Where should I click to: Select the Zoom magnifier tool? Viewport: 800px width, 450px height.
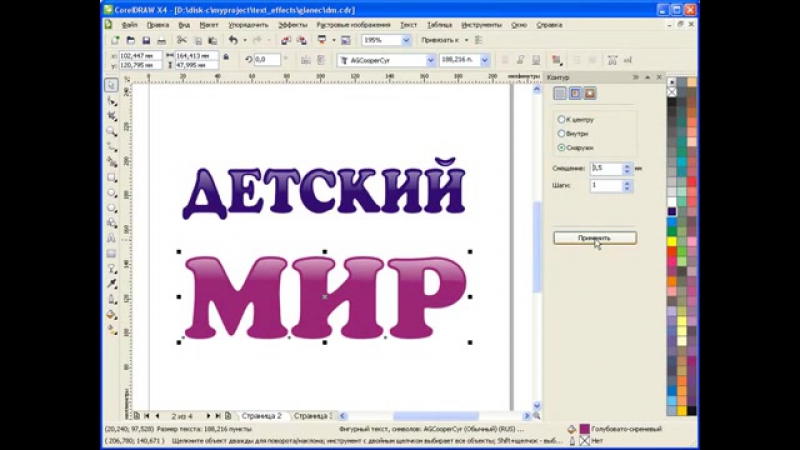(111, 130)
